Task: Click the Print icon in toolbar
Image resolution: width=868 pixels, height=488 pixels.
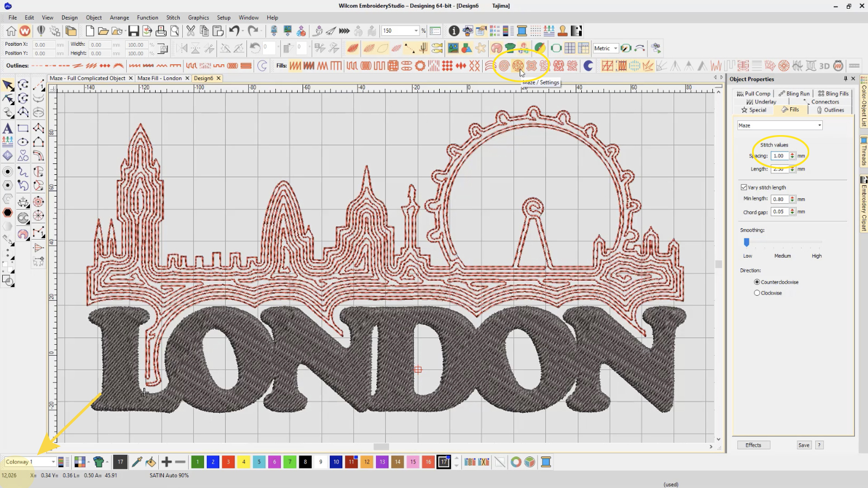Action: 161,31
